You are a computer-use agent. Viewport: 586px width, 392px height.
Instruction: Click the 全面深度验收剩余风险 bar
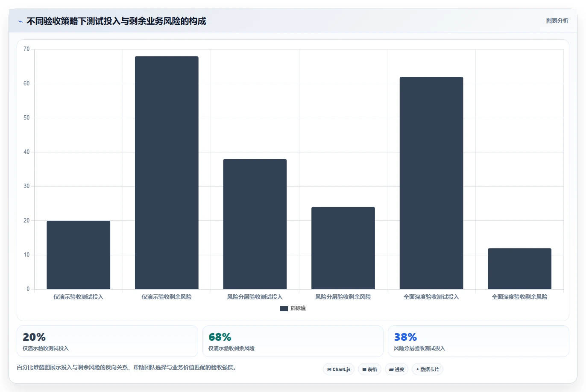pos(519,269)
